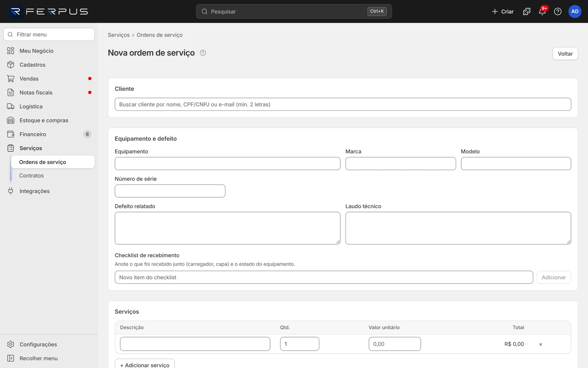
Task: Click the Vendas cart icon
Action: [11, 79]
